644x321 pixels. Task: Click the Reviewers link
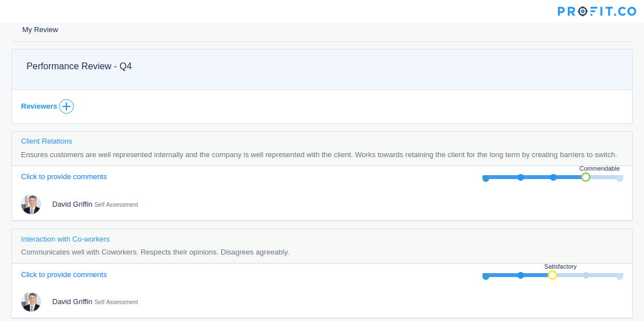click(x=39, y=106)
